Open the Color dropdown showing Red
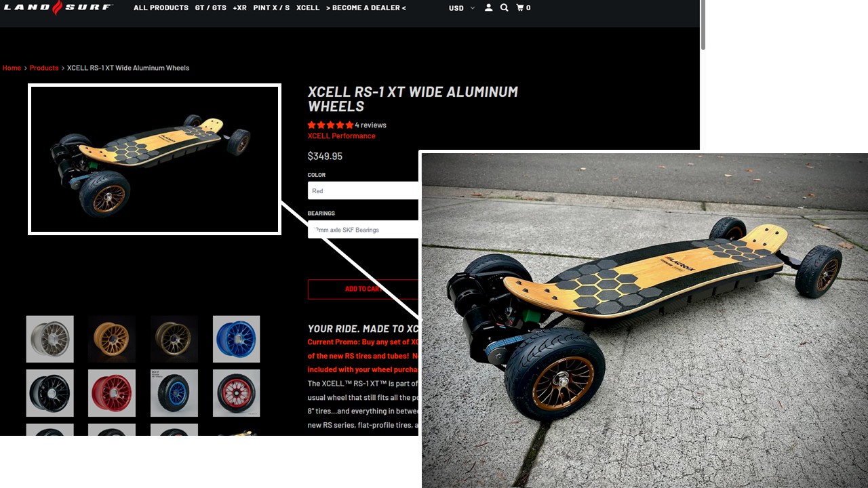This screenshot has width=868, height=488. pyautogui.click(x=363, y=191)
